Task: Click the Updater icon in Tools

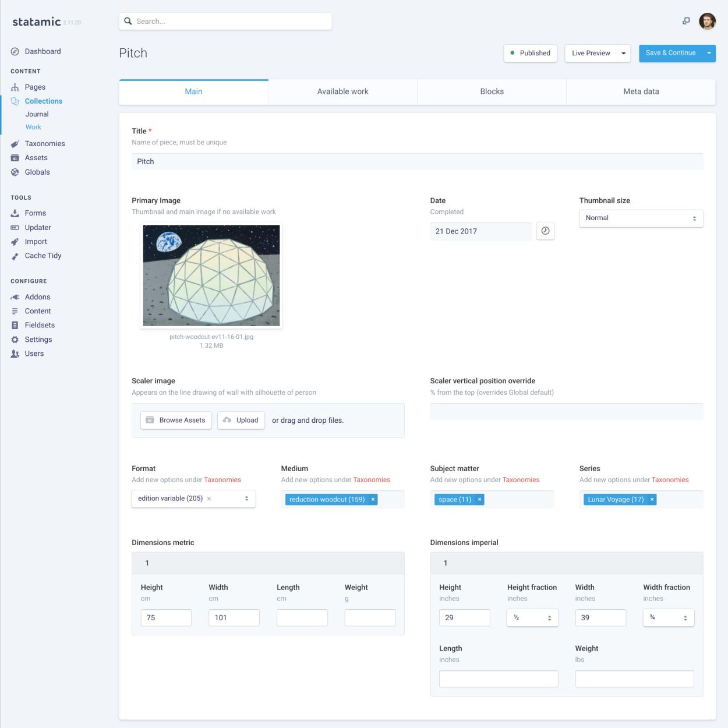Action: click(15, 228)
